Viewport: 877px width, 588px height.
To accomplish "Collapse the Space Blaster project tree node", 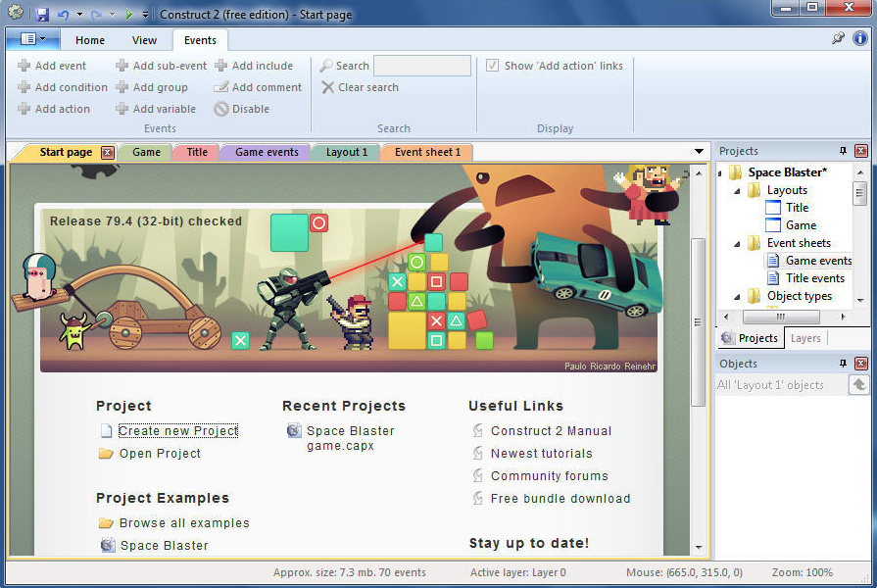I will tap(720, 172).
